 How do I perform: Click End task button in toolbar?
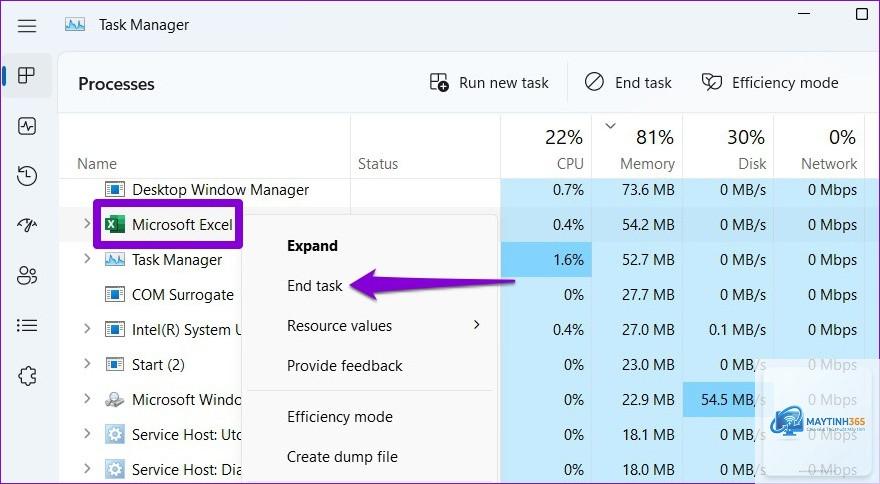point(627,83)
